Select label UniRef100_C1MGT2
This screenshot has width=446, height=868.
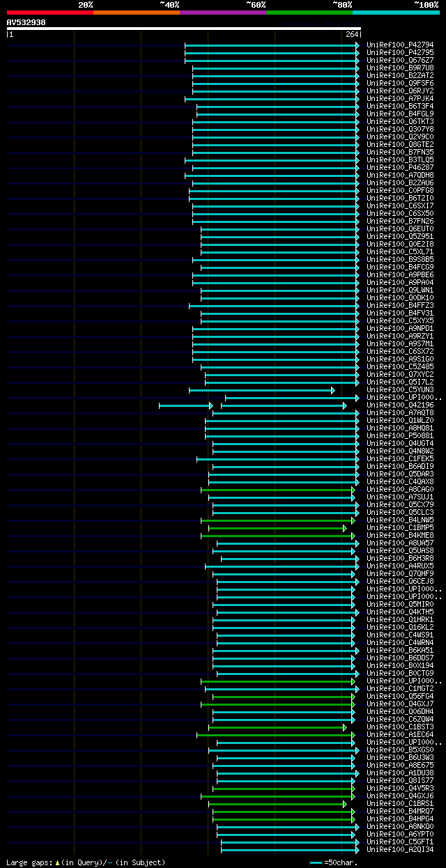[x=400, y=689]
